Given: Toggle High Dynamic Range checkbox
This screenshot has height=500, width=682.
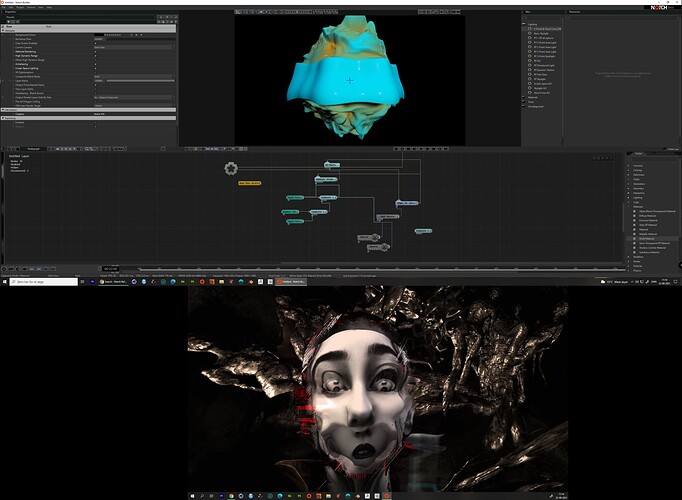Looking at the screenshot, I should coord(96,56).
